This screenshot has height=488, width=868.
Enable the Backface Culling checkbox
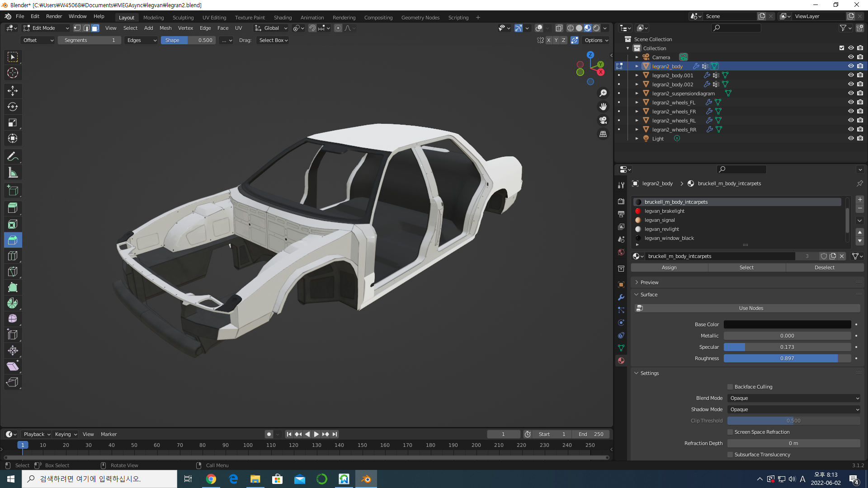pyautogui.click(x=730, y=387)
